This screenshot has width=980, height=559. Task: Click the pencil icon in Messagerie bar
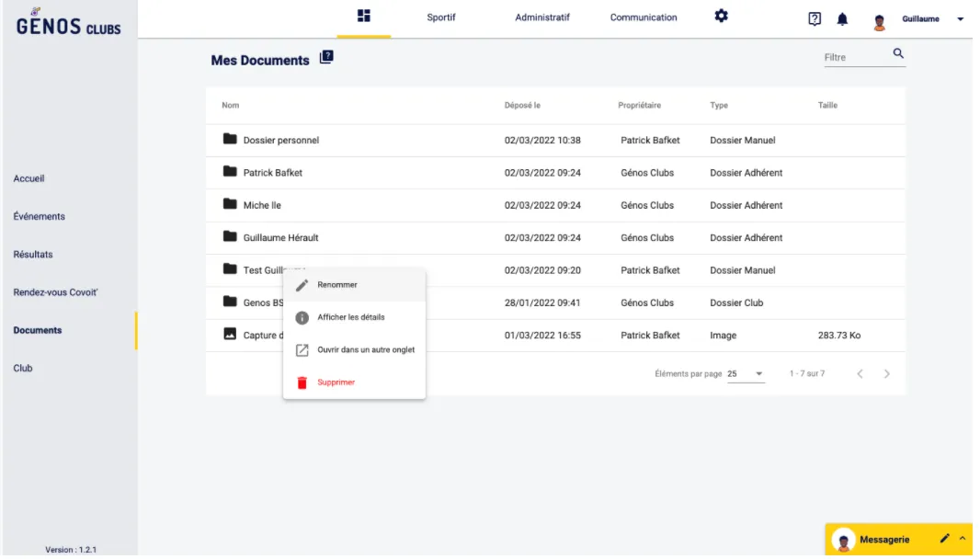[x=945, y=539]
